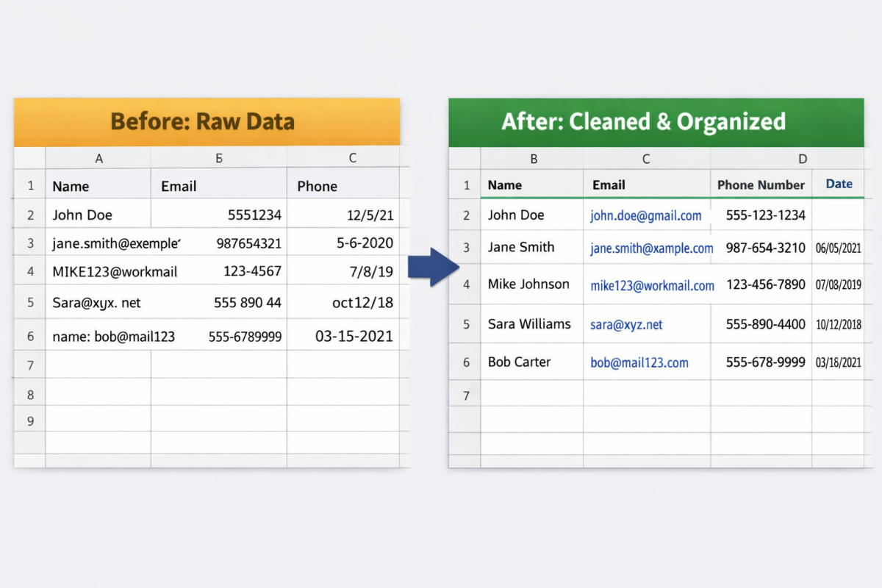Select column A header in raw data table
Viewport: 882px width, 588px height.
pos(98,158)
